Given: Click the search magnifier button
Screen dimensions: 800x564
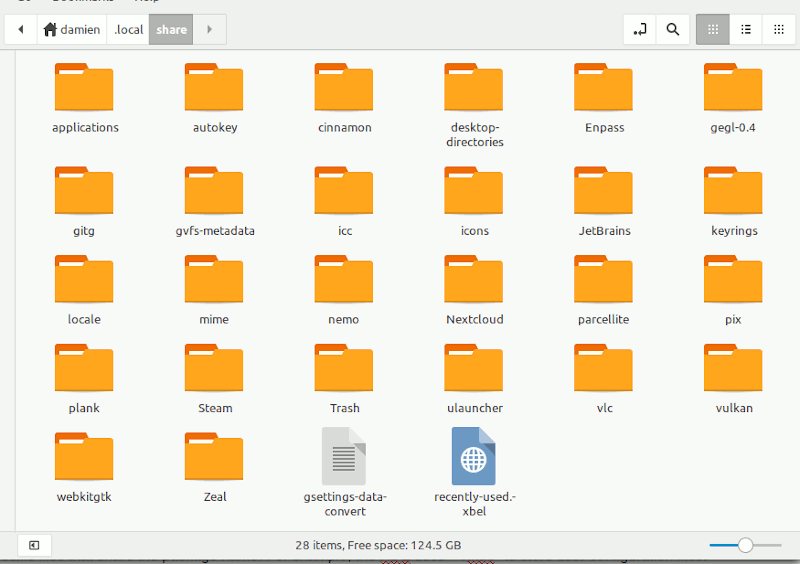Looking at the screenshot, I should (x=672, y=30).
